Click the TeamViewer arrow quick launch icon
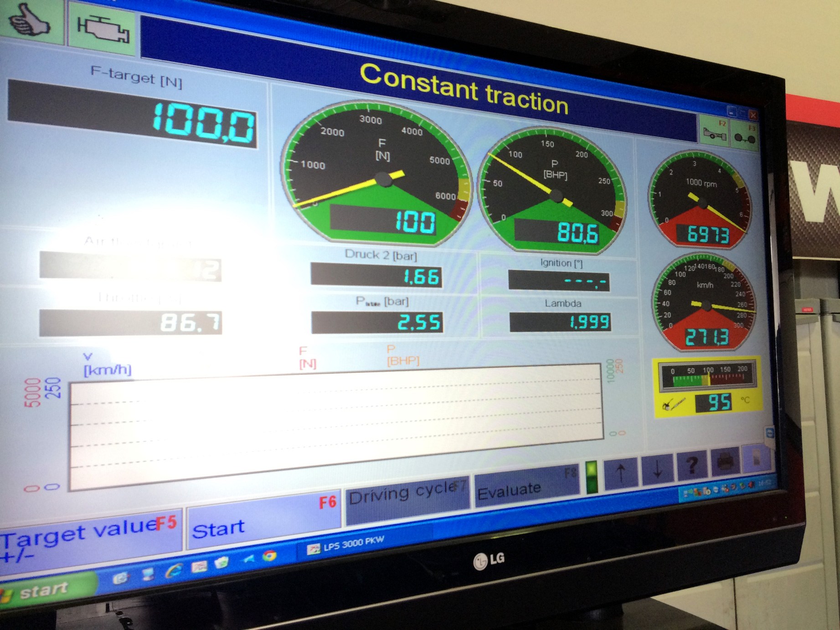The image size is (840, 630). click(248, 559)
